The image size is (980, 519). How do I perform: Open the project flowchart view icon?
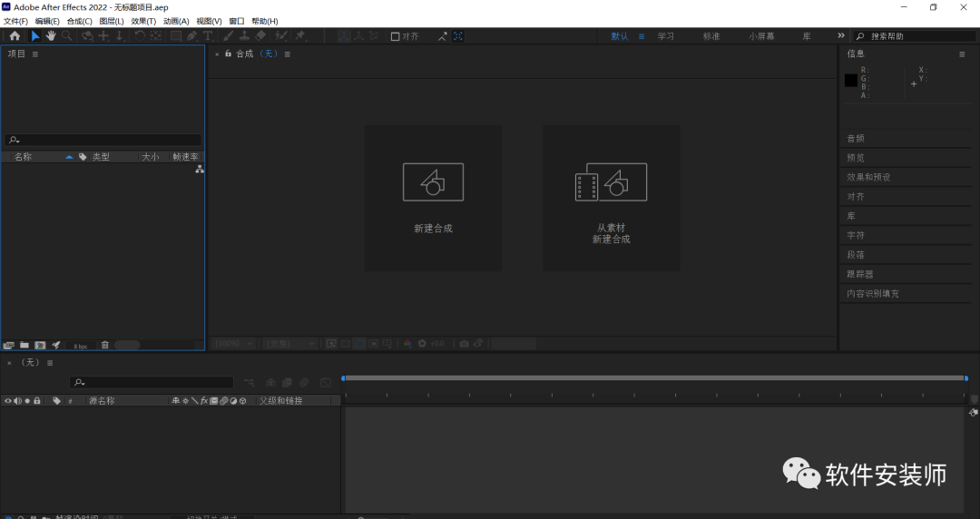[x=200, y=170]
